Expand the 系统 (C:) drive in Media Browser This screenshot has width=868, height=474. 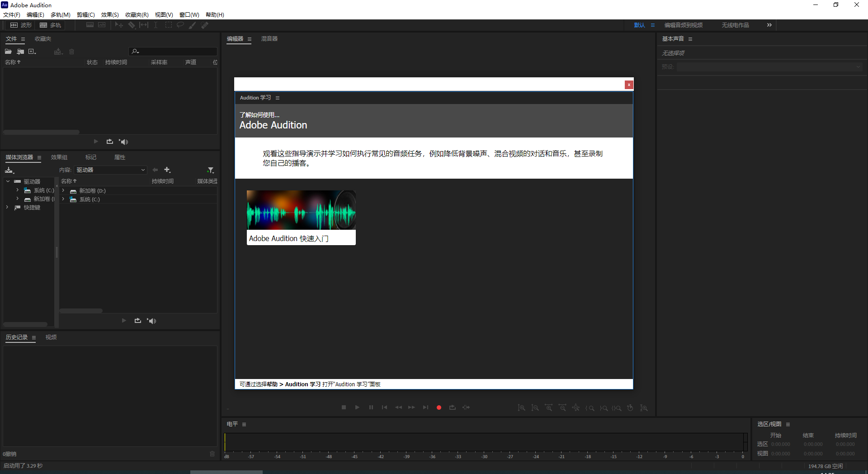click(x=17, y=190)
